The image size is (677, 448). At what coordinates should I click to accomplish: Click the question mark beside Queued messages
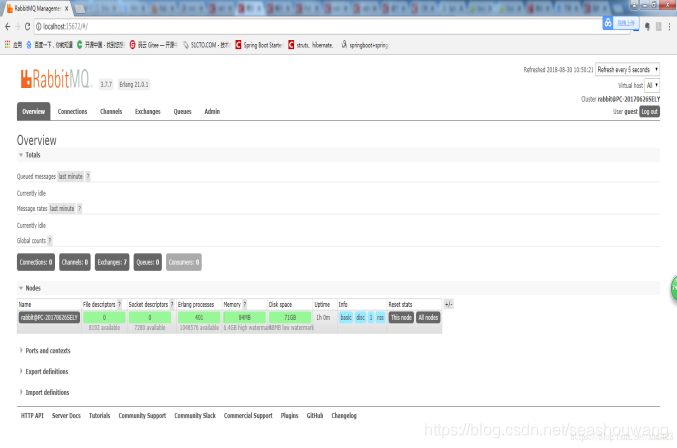pos(88,176)
